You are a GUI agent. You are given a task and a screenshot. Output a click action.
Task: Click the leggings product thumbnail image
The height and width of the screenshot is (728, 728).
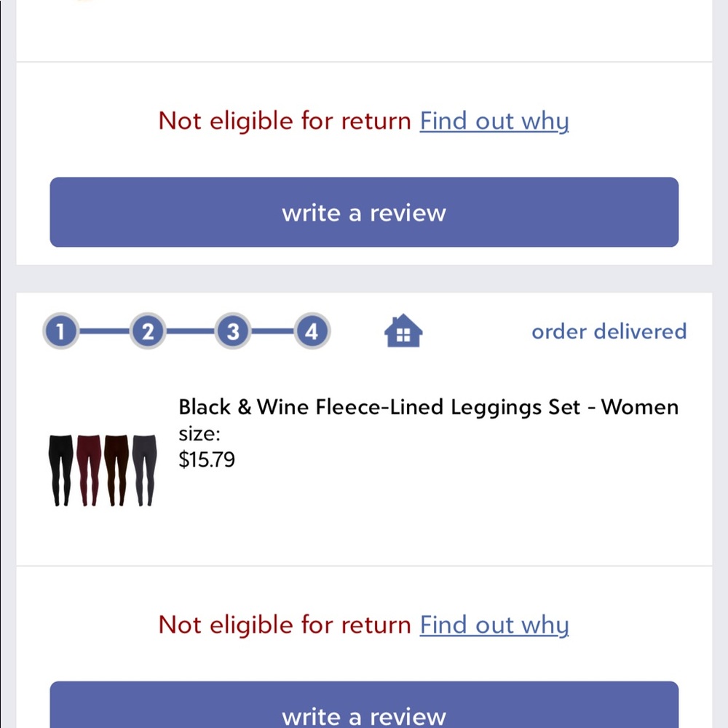102,468
